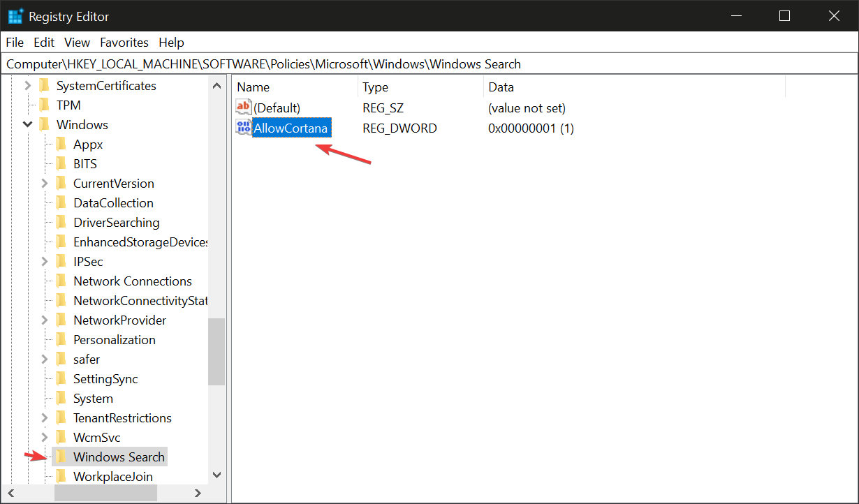Click the IPSec folder icon
The height and width of the screenshot is (504, 859).
pyautogui.click(x=61, y=262)
